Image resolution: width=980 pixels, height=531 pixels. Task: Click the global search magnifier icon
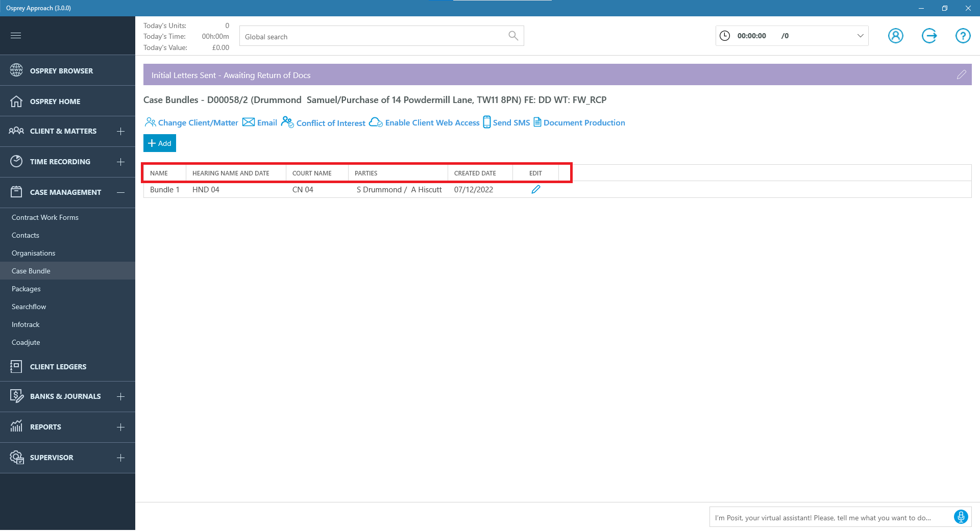(x=513, y=36)
